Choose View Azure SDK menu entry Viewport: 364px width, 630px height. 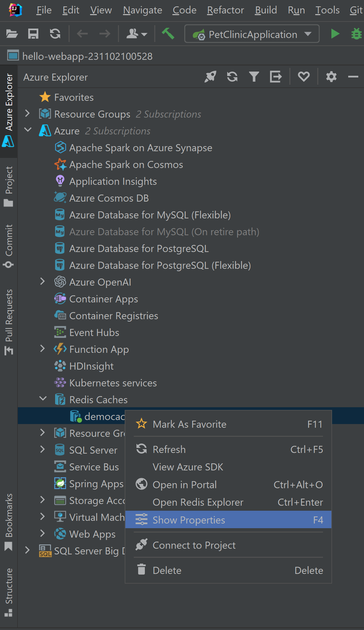(x=228, y=467)
